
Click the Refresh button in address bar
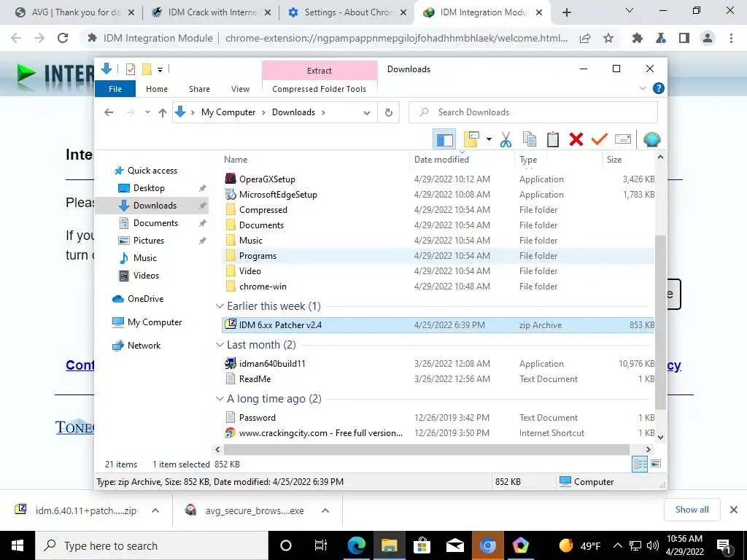pyautogui.click(x=389, y=112)
